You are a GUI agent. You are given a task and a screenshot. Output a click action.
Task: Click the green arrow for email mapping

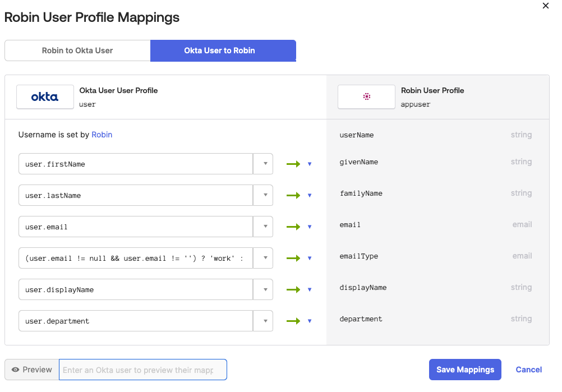point(293,227)
